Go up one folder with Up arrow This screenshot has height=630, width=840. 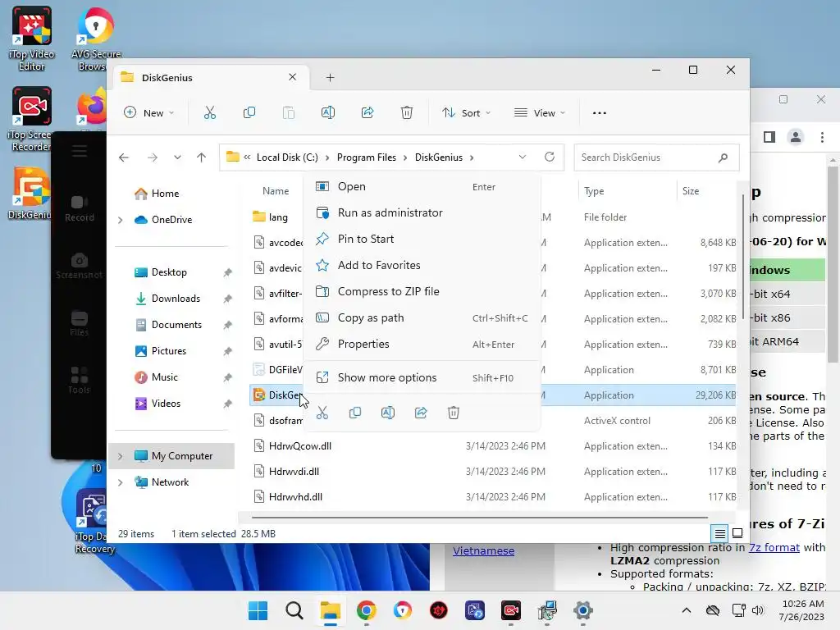click(202, 157)
